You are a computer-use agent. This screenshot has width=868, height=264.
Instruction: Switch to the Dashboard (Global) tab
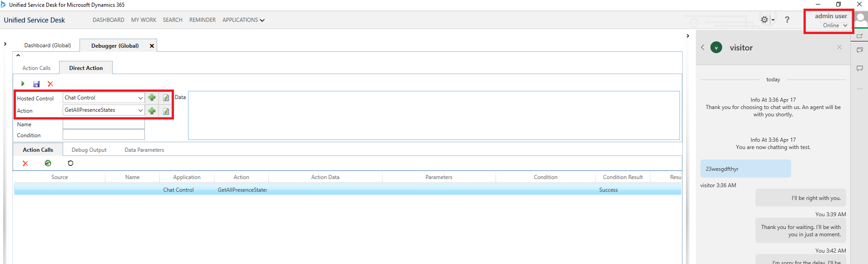point(48,45)
